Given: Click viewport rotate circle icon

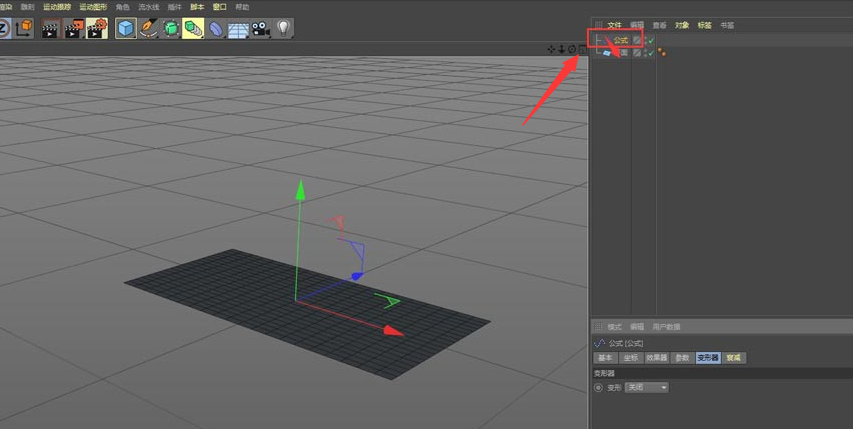Looking at the screenshot, I should 572,49.
